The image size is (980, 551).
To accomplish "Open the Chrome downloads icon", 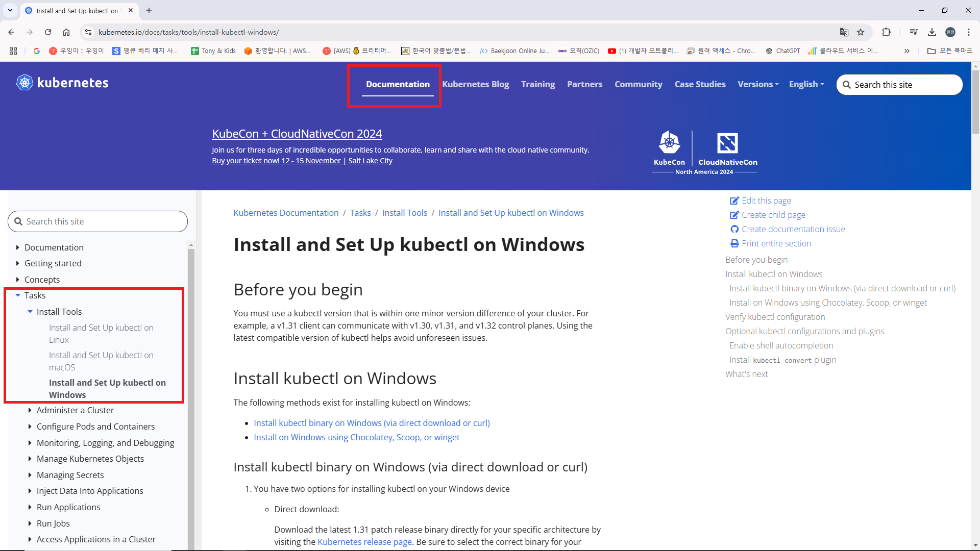I will (x=932, y=32).
